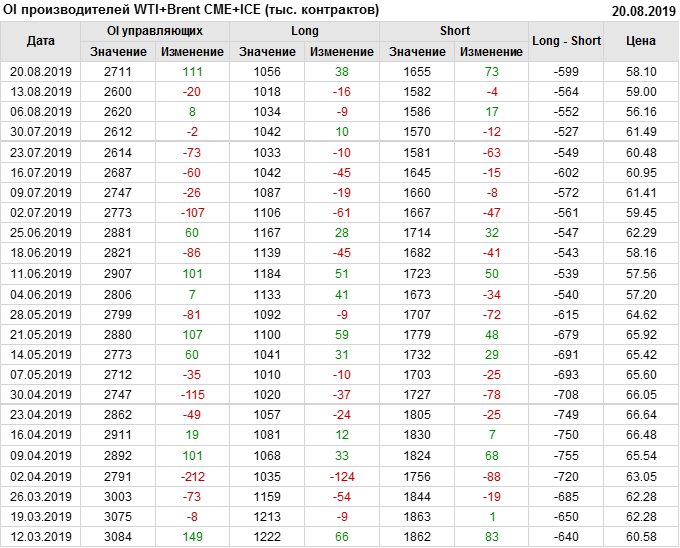Screen dimensions: 680x548
Task: Click the "Short" group header
Action: coord(455,31)
